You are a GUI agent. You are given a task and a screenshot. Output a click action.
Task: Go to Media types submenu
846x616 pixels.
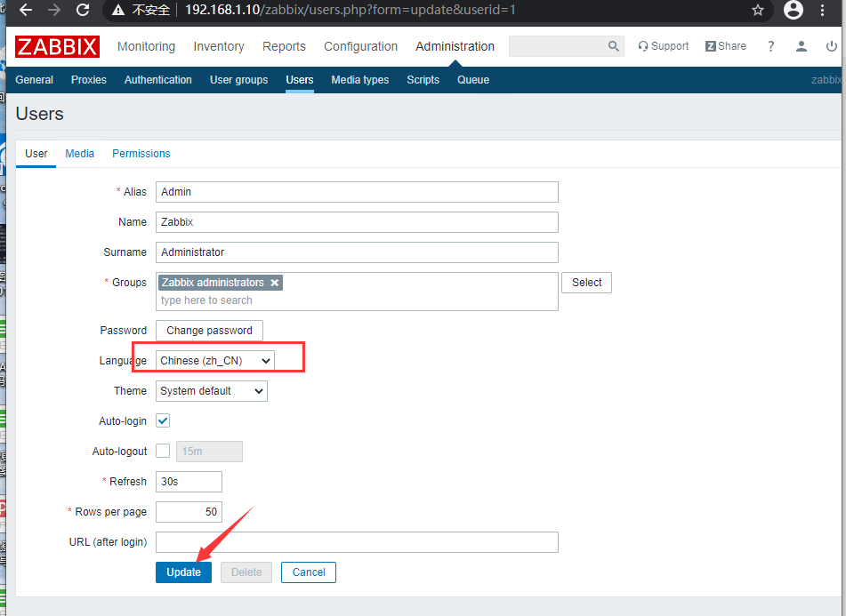click(x=360, y=80)
